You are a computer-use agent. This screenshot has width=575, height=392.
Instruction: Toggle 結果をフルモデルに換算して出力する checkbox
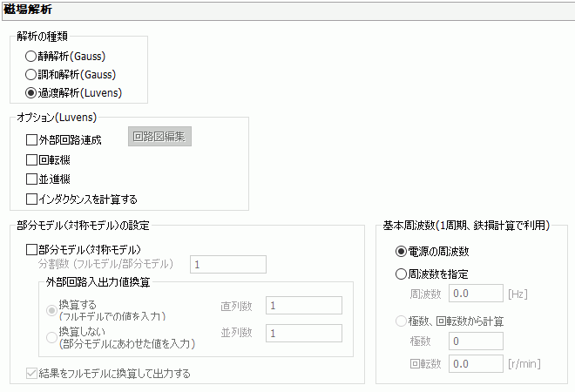point(32,374)
